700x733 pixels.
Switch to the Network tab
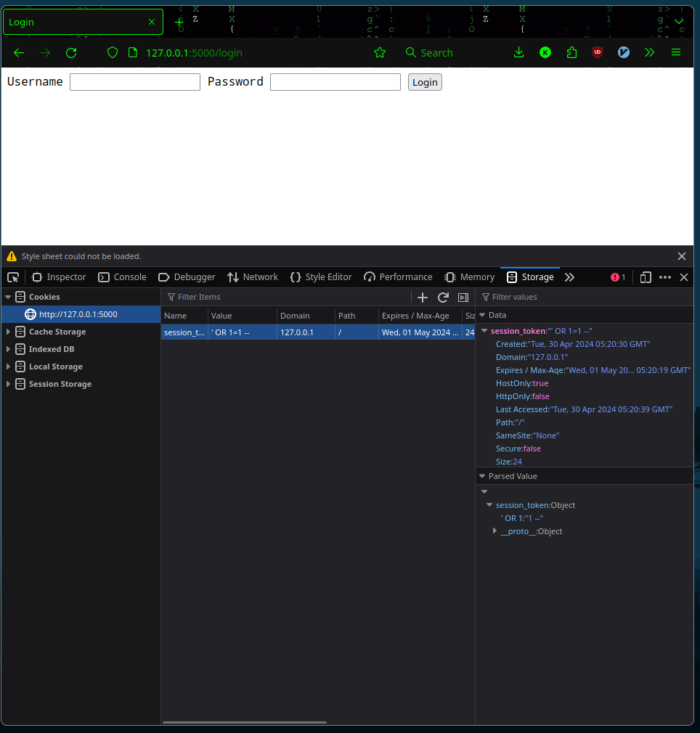[x=253, y=277]
